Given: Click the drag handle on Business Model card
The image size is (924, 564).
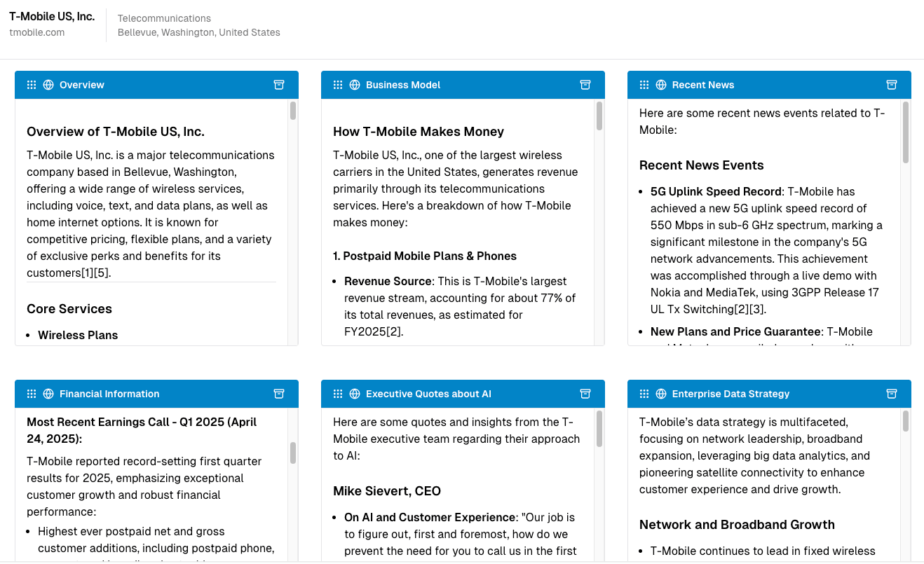Looking at the screenshot, I should tap(338, 85).
